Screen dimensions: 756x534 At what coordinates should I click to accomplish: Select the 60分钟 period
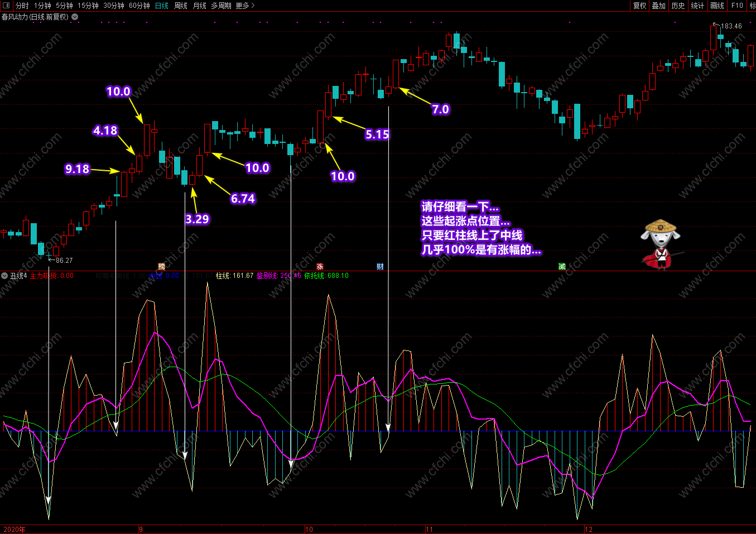pos(139,6)
